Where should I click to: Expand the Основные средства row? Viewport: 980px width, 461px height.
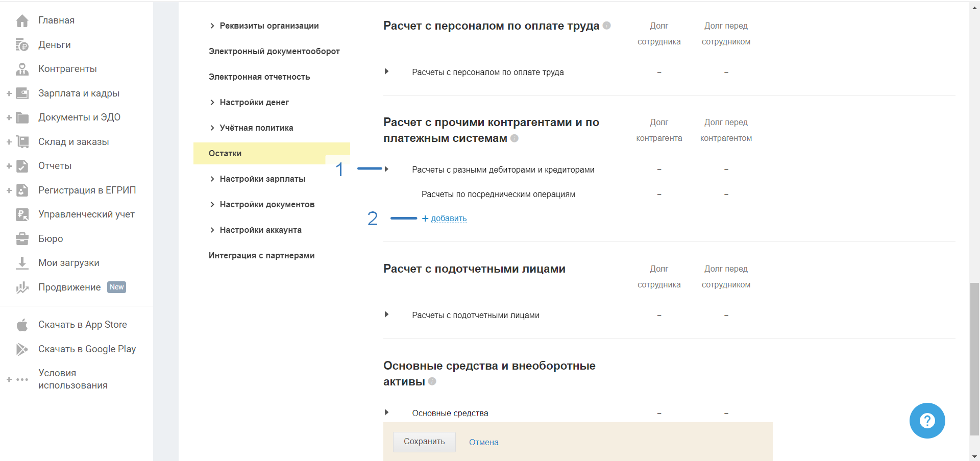click(x=386, y=412)
